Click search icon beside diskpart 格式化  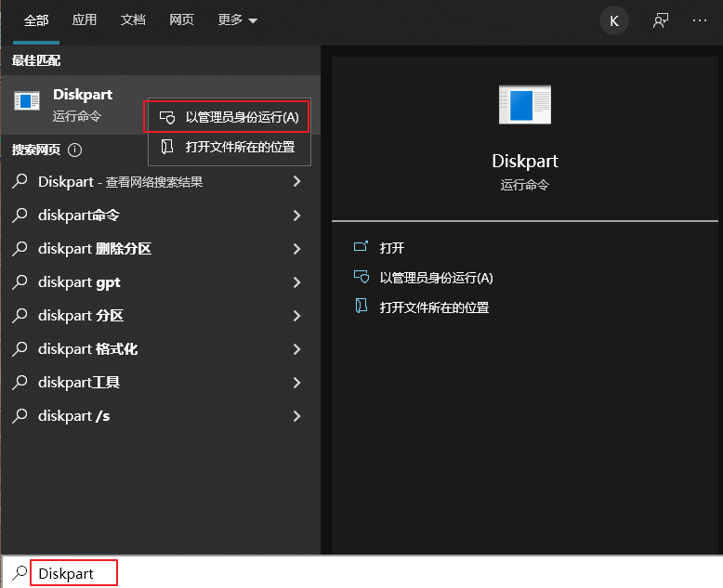coord(20,349)
